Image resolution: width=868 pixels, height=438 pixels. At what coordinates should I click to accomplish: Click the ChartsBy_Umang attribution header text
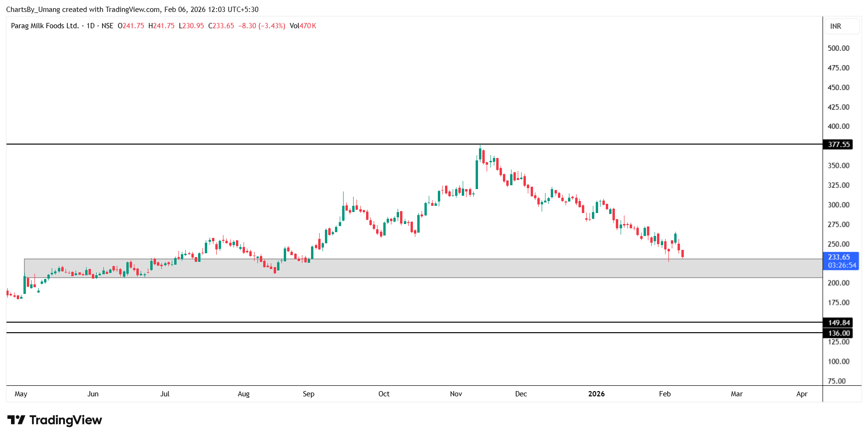(x=132, y=10)
